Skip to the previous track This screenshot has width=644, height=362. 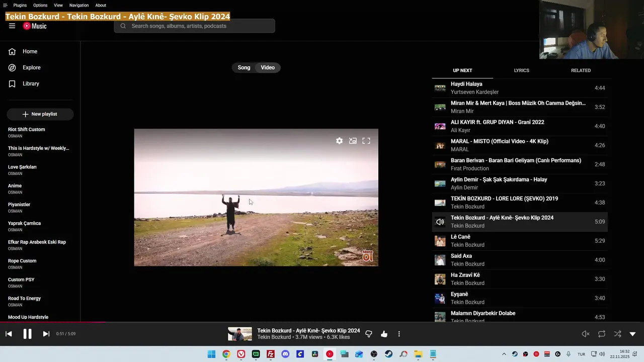[x=9, y=334]
